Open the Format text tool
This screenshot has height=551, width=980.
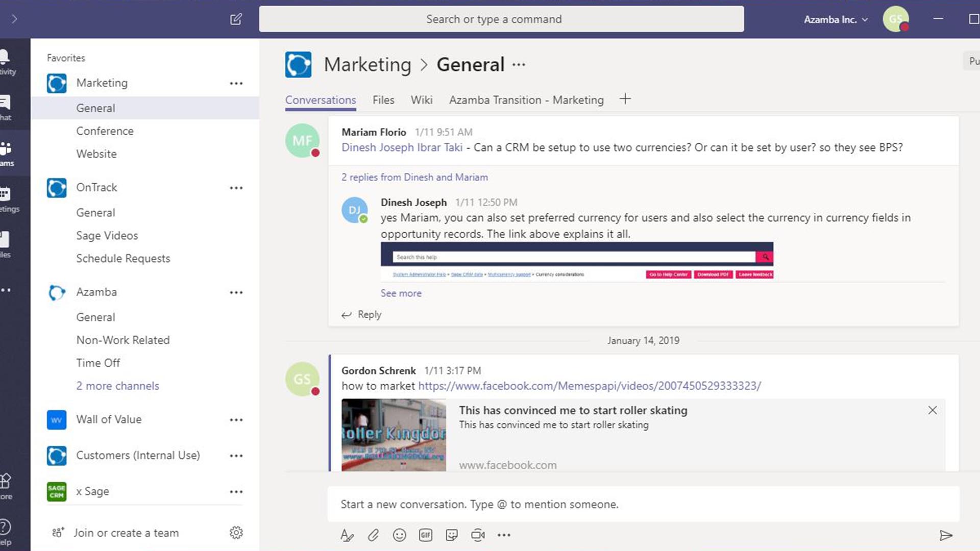click(347, 535)
